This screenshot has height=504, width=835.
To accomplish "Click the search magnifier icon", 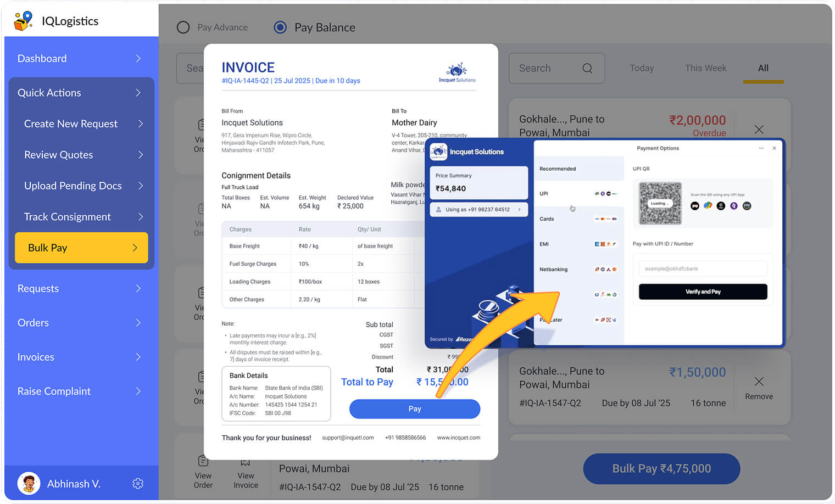I will point(587,68).
